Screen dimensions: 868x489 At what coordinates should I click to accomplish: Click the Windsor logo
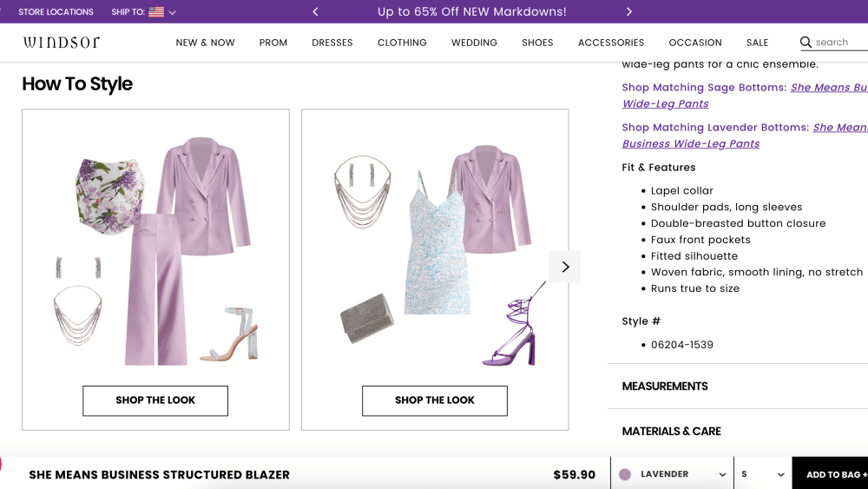[x=62, y=42]
